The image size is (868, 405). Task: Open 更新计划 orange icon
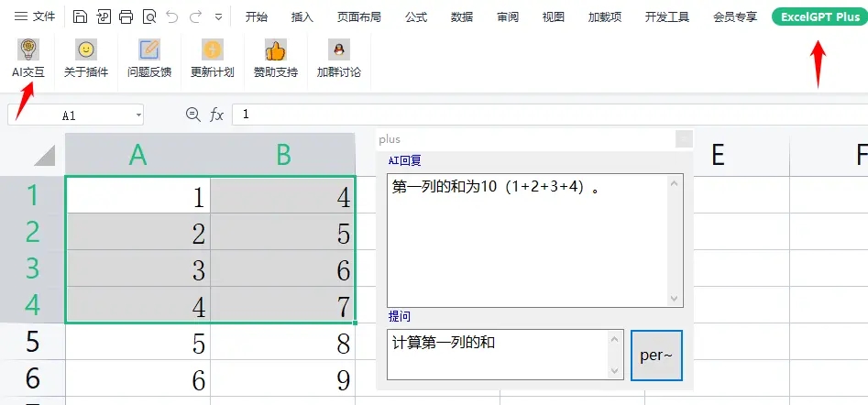point(212,49)
